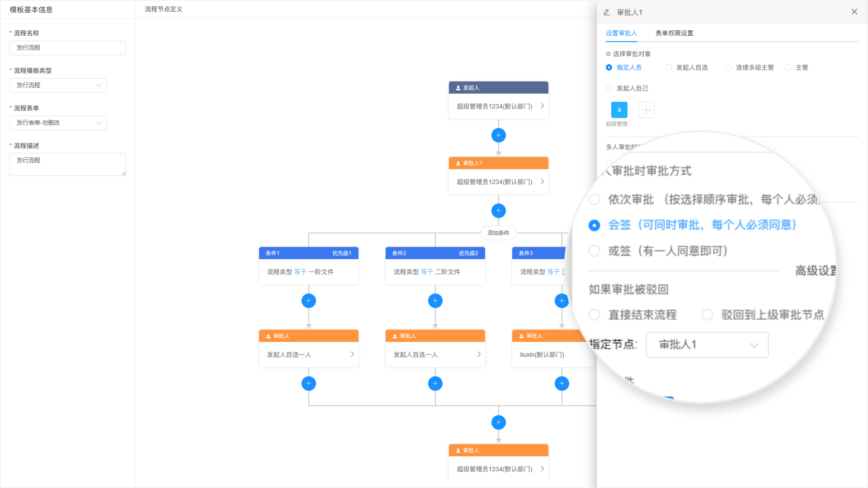The image size is (868, 488).
Task: Click the plus icon below 条件2's approver node
Action: coord(435,383)
